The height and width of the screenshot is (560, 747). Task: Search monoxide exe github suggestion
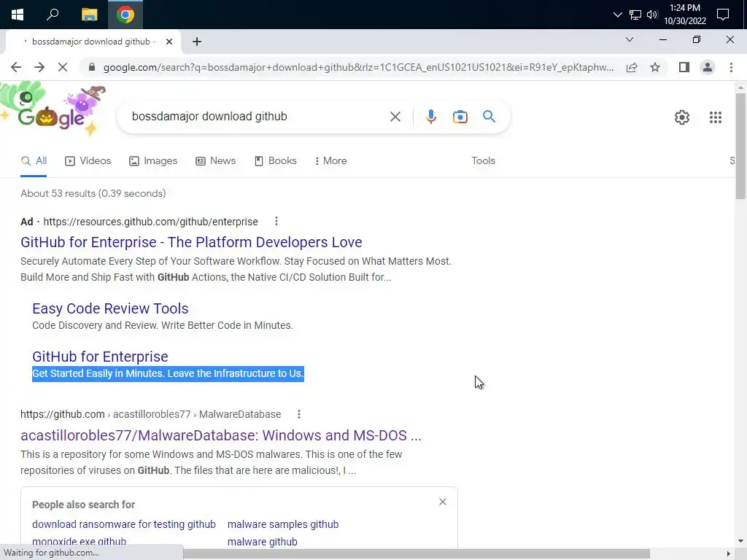79,542
